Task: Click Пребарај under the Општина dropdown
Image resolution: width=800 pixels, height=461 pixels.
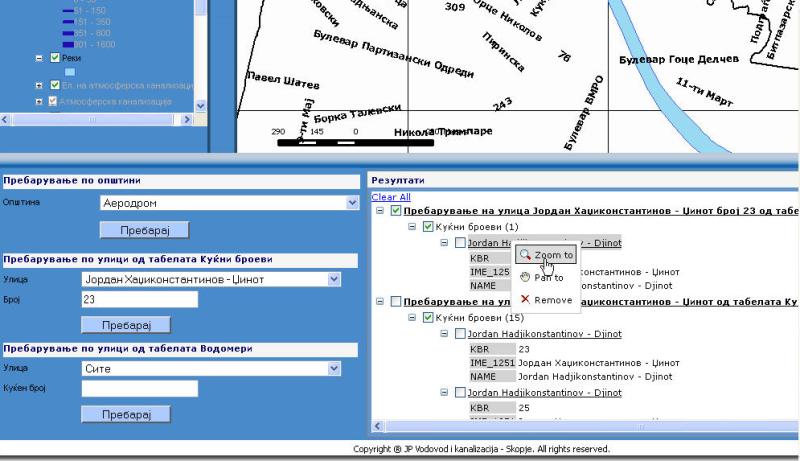Action: [144, 230]
